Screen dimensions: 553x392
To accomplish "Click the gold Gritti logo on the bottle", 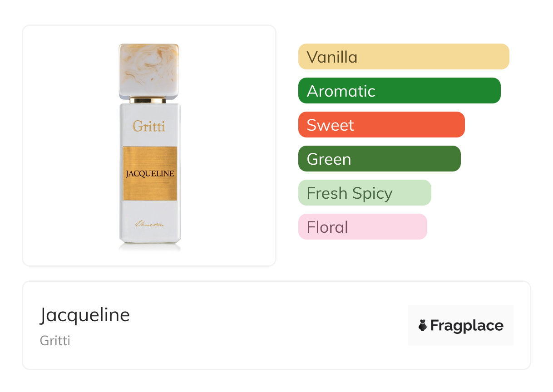I will point(149,126).
